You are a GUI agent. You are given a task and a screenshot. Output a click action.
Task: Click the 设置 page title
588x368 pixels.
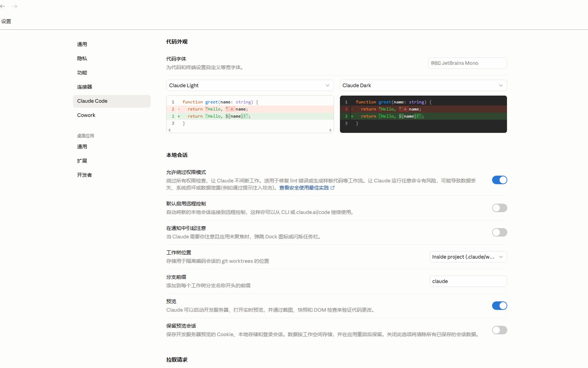[x=6, y=21]
